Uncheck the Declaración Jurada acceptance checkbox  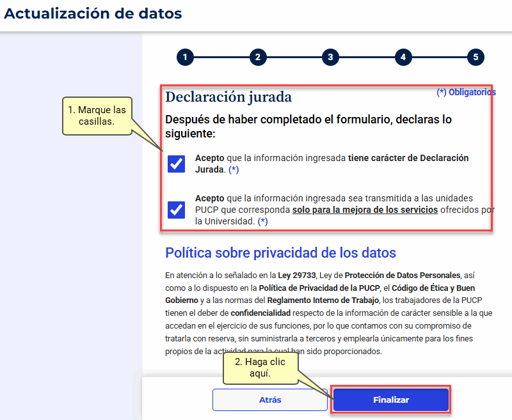(x=177, y=164)
